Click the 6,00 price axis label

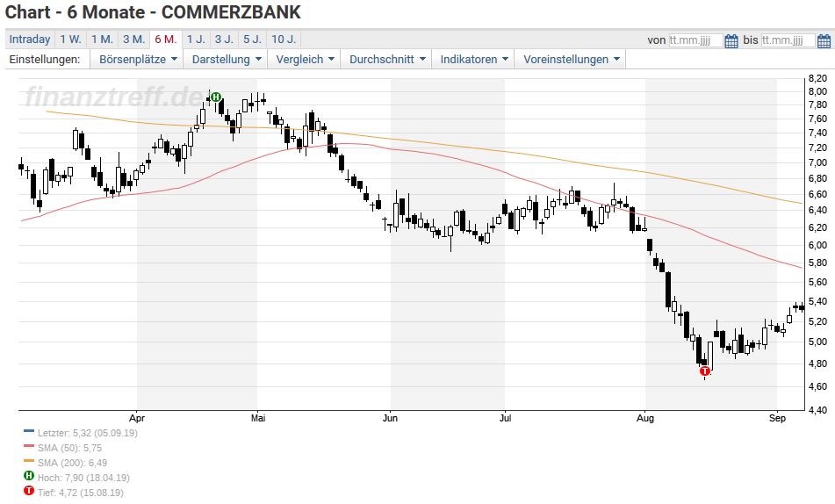click(817, 245)
